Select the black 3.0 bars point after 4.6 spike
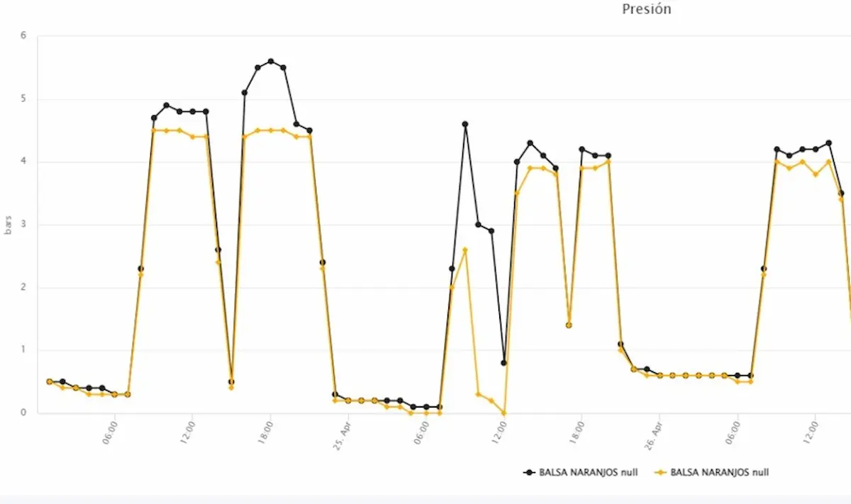The image size is (851, 504). [x=479, y=225]
